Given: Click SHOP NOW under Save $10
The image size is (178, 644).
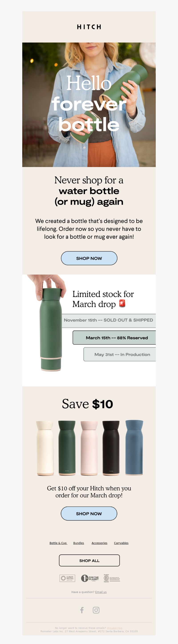Looking at the screenshot, I should click(x=89, y=514).
